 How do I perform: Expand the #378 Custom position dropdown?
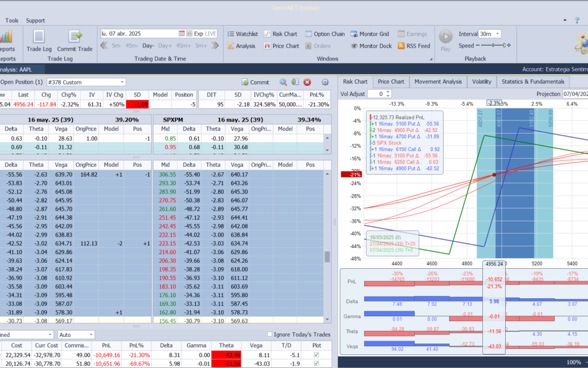[x=122, y=82]
